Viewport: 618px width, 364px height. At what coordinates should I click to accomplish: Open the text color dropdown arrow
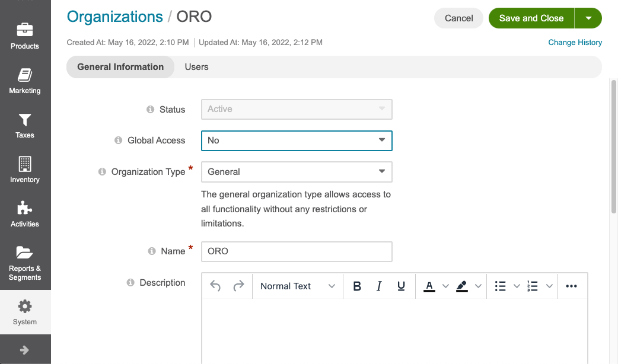(445, 286)
